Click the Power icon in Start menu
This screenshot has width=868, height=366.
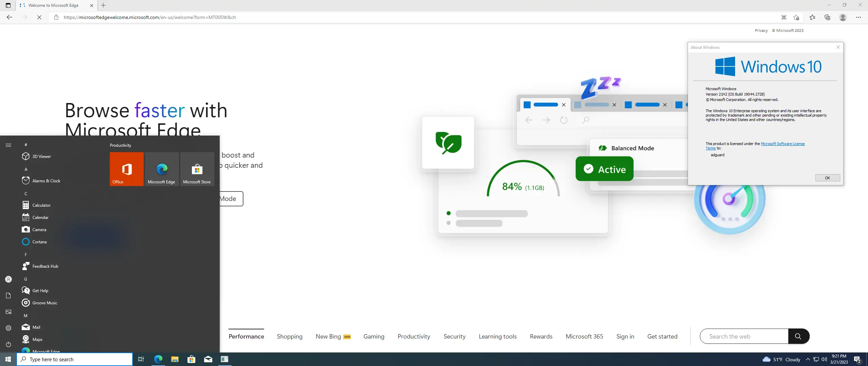(8, 344)
